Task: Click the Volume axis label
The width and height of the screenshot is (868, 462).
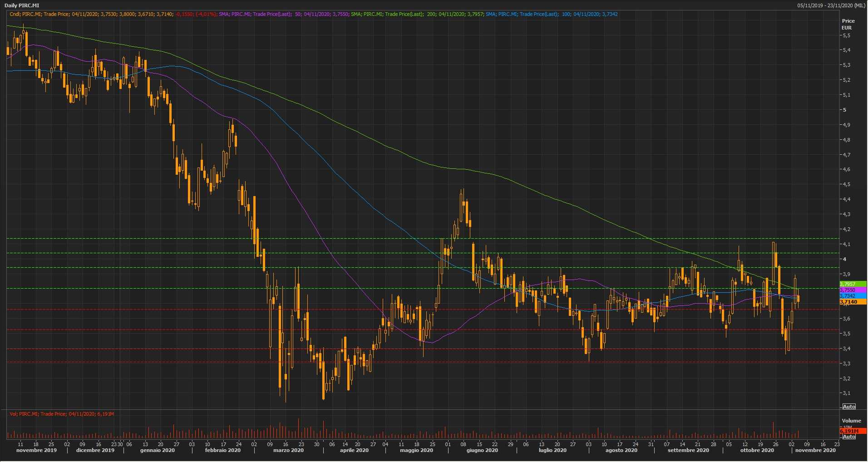Action: pos(851,421)
